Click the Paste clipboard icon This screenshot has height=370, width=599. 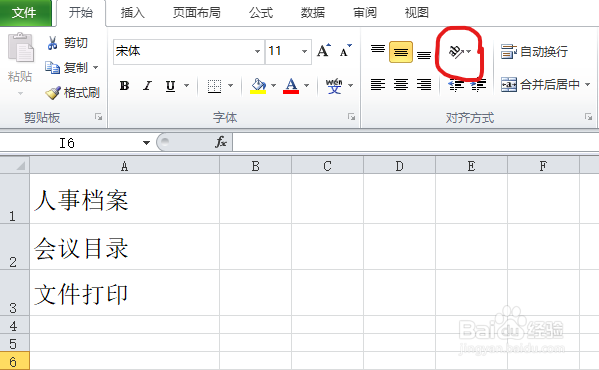pos(20,47)
